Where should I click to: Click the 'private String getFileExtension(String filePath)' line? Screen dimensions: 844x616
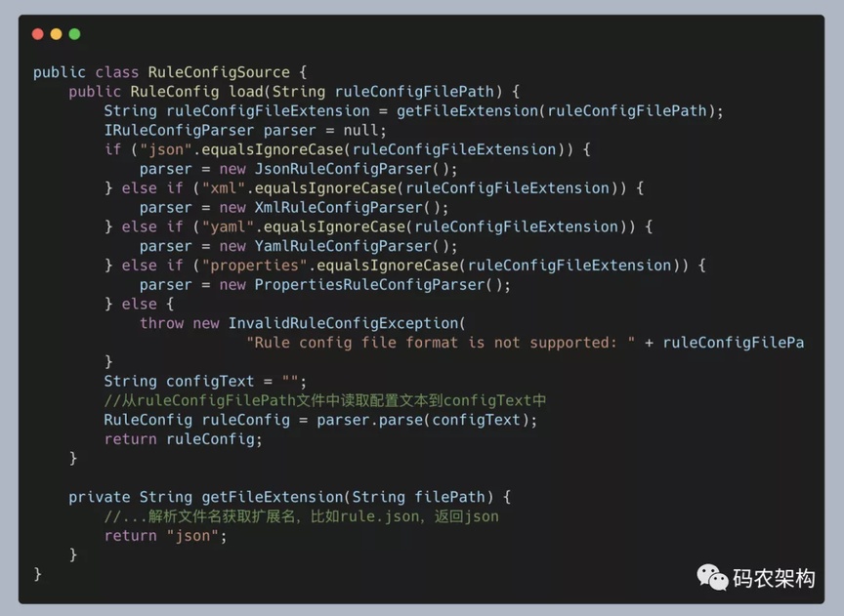289,497
